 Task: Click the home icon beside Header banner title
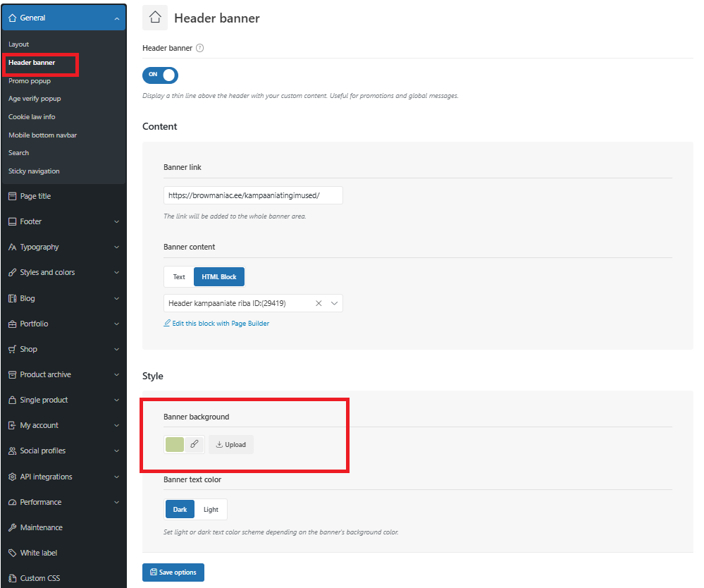click(x=155, y=18)
